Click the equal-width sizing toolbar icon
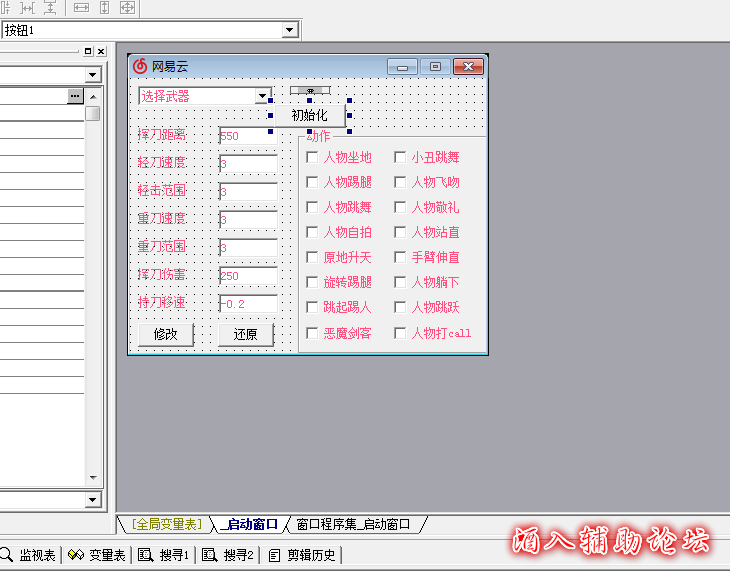730x573 pixels. click(x=82, y=7)
